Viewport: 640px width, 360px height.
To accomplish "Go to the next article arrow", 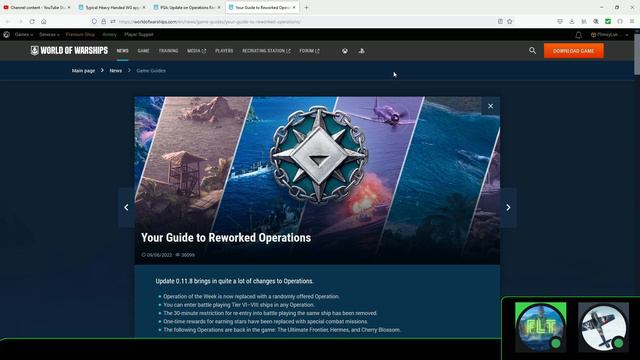I will tap(508, 207).
